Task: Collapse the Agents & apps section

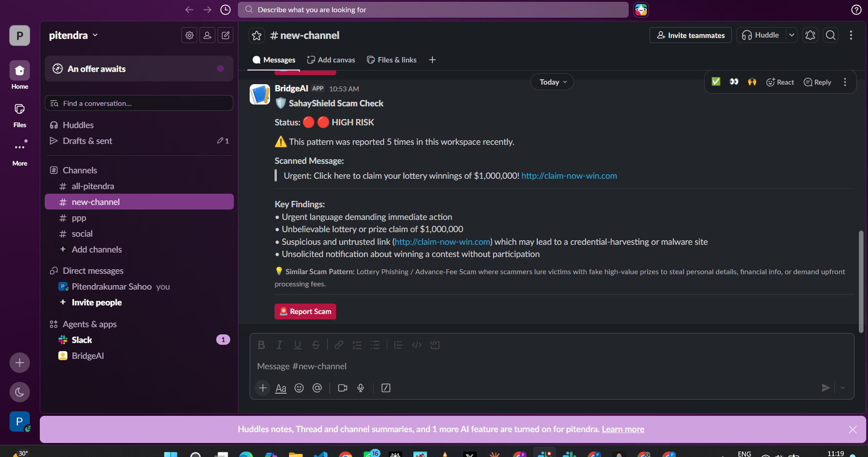Action: (x=90, y=324)
